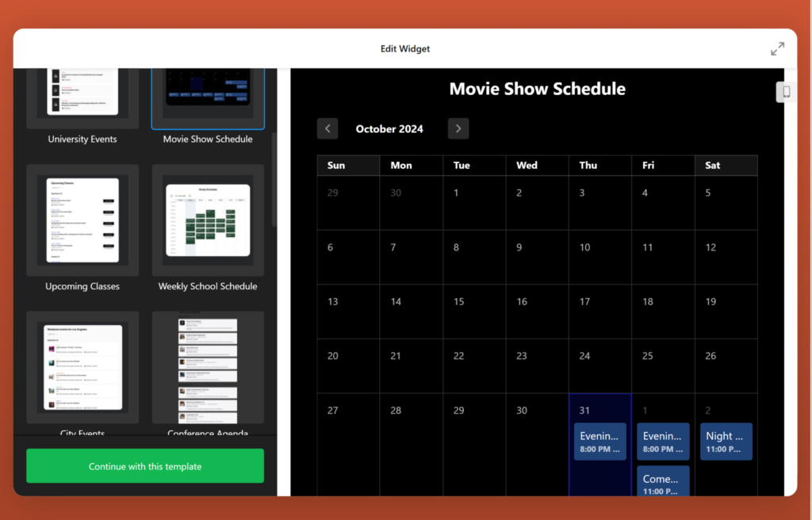This screenshot has width=812, height=520.
Task: Open the Comedy event at 11:00 PM Friday
Action: (x=663, y=484)
